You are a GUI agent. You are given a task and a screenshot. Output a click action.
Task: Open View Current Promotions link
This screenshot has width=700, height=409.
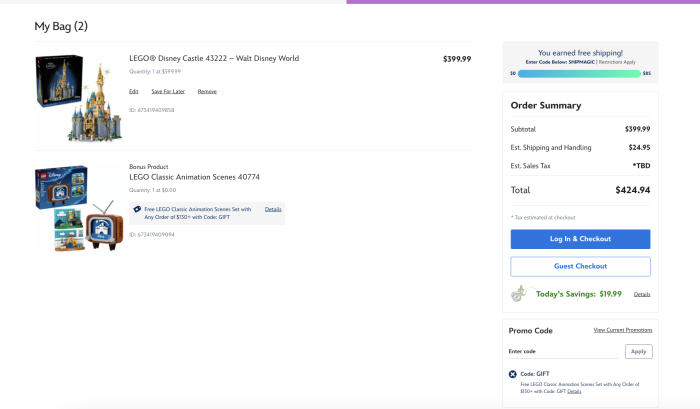pos(623,330)
